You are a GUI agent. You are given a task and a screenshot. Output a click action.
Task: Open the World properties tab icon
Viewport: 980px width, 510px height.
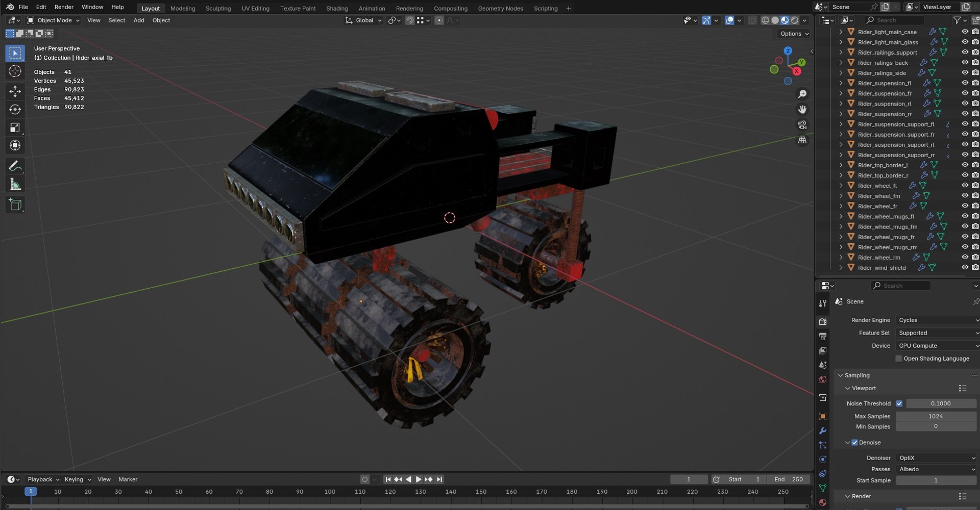823,379
